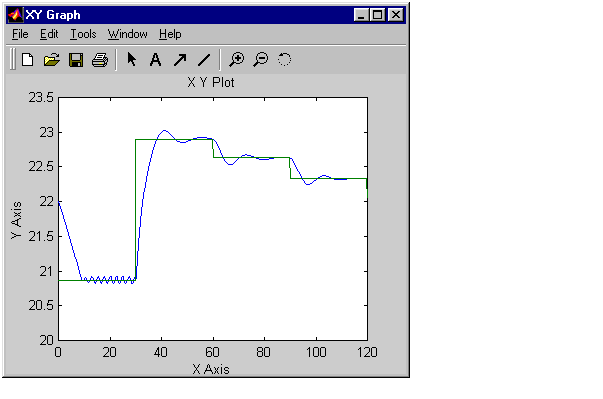
Task: Enable the Zoom In magnifier tool
Action: pos(237,60)
